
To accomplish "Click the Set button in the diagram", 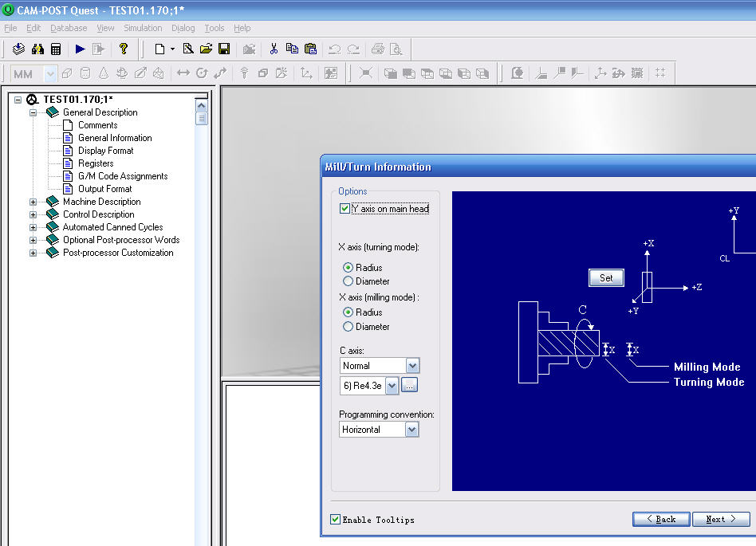I will point(606,277).
